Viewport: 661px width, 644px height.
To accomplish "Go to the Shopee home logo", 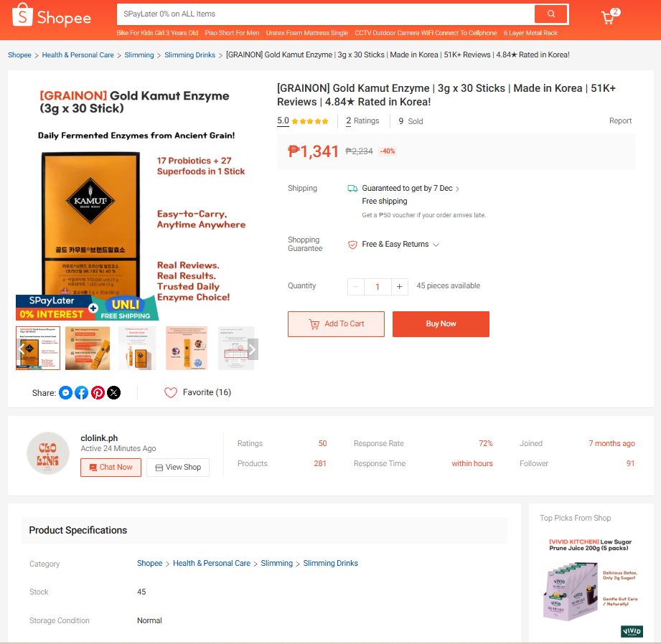I will point(52,16).
